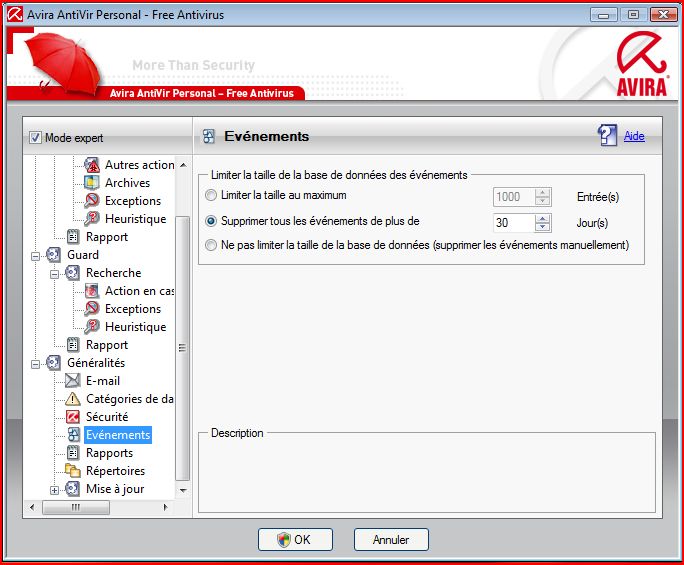Select the Catégories de da tree item

tap(130, 399)
